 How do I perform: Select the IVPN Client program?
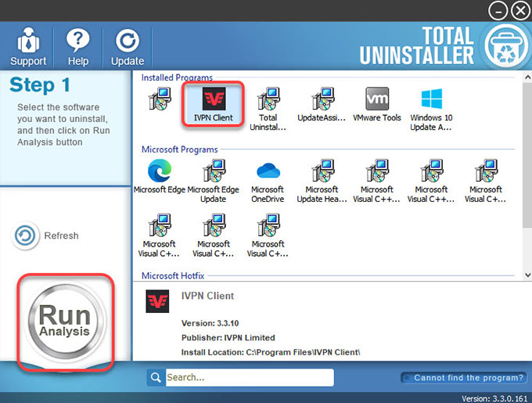pyautogui.click(x=214, y=104)
